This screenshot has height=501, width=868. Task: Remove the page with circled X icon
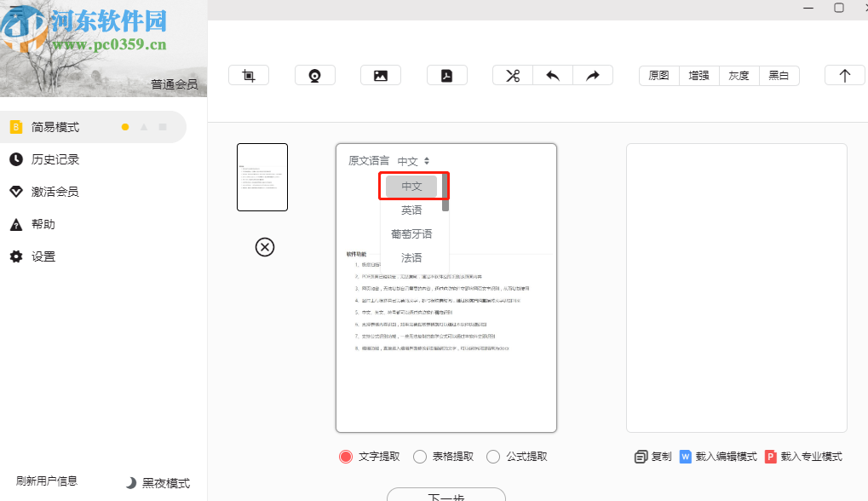tap(265, 247)
